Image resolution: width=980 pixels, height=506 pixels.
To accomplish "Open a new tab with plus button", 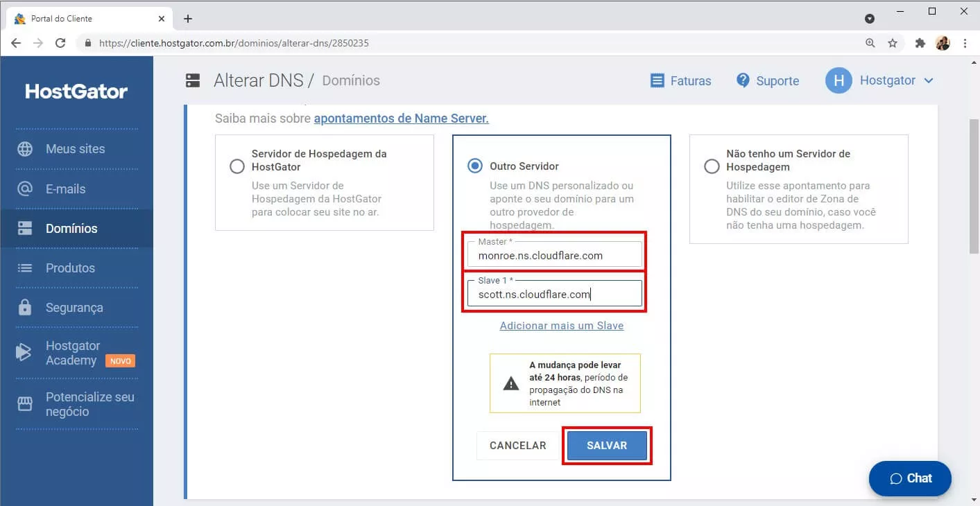I will click(188, 19).
